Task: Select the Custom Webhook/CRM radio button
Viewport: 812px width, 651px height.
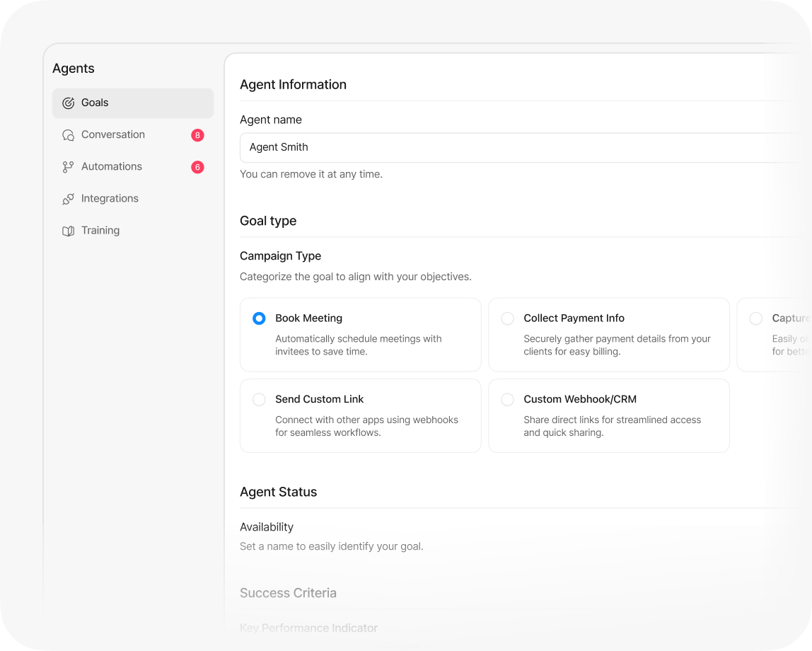Action: click(508, 399)
